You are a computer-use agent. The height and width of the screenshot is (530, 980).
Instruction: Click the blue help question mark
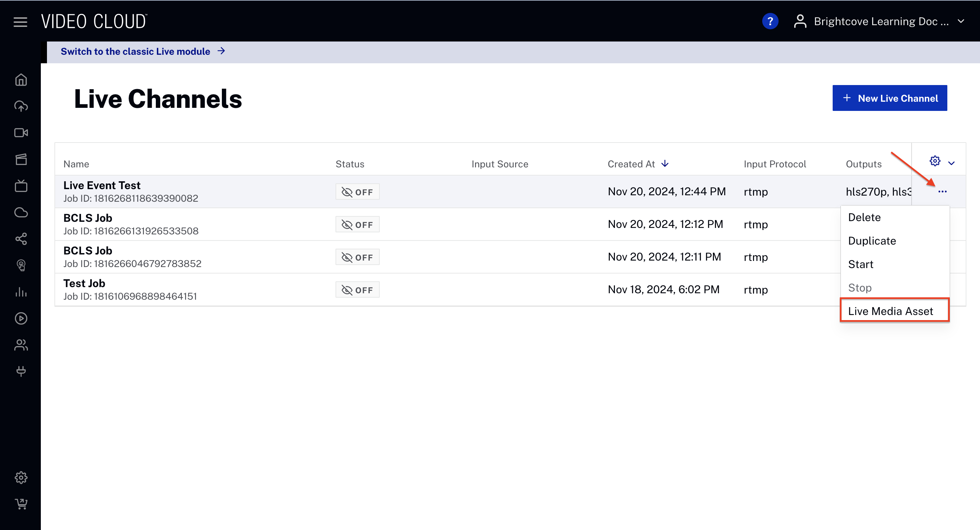pos(770,21)
